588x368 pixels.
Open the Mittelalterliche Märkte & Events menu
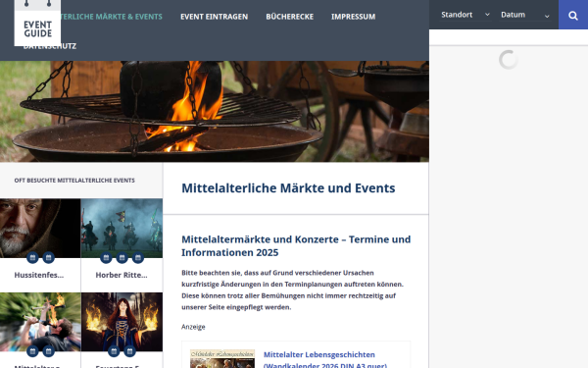112,17
